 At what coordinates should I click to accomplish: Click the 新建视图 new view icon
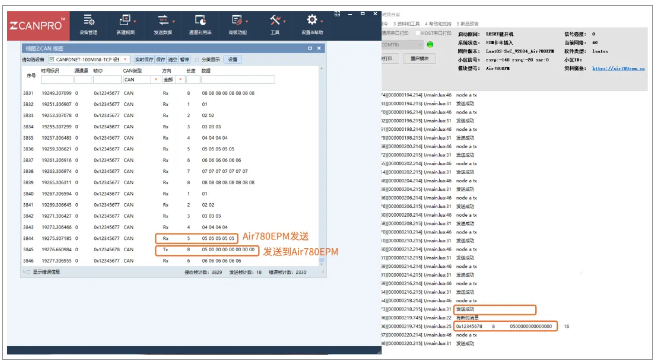point(125,20)
